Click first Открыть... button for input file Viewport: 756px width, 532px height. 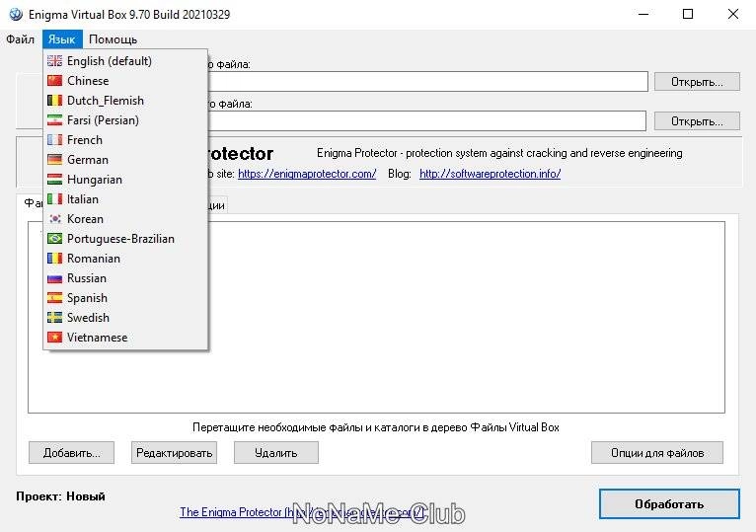click(x=697, y=82)
